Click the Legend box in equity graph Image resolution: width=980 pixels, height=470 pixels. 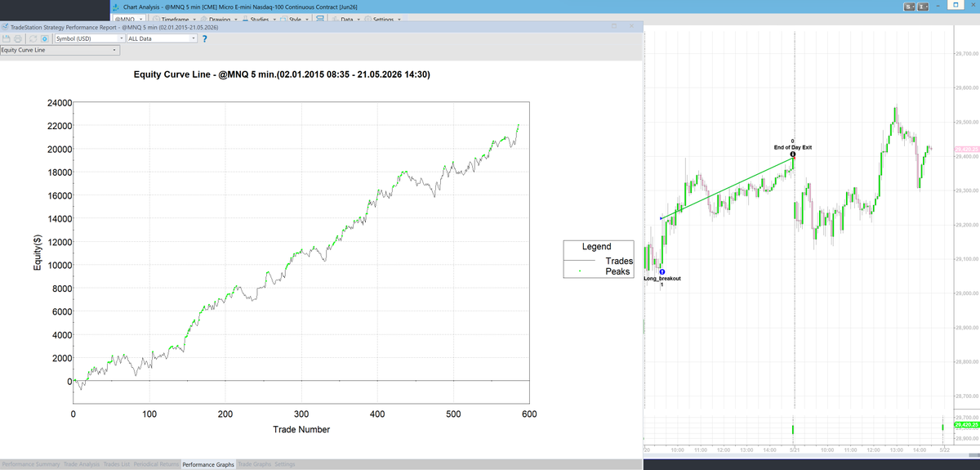click(597, 259)
